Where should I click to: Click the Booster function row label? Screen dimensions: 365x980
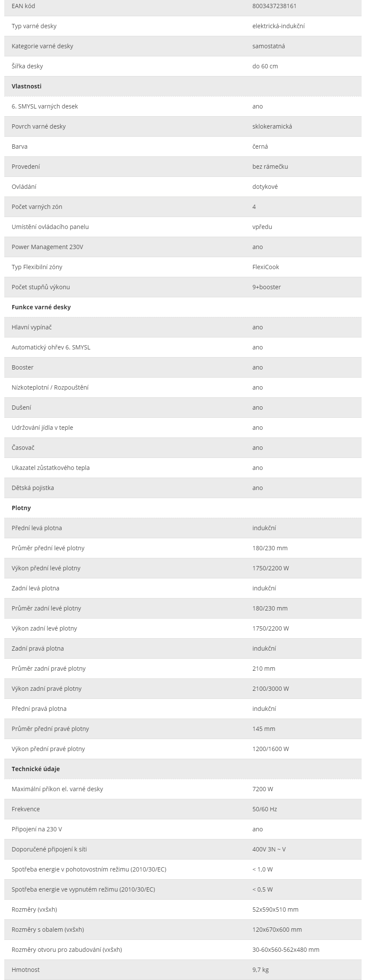click(x=23, y=367)
